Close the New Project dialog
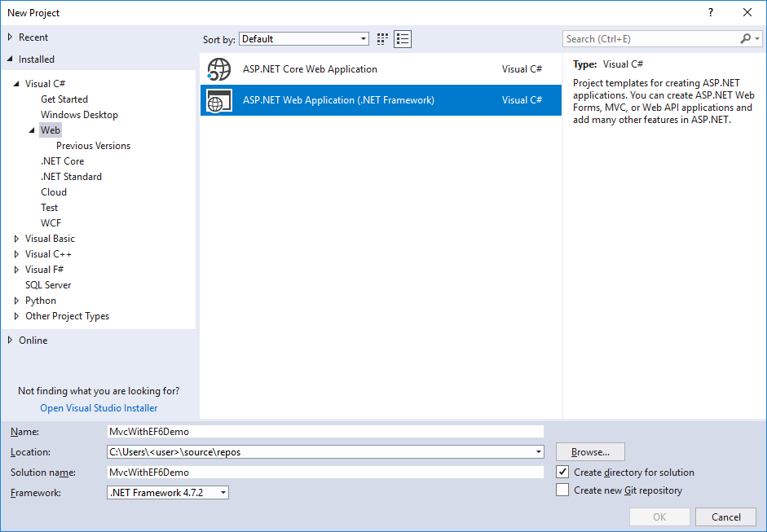The image size is (767, 532). (x=747, y=13)
